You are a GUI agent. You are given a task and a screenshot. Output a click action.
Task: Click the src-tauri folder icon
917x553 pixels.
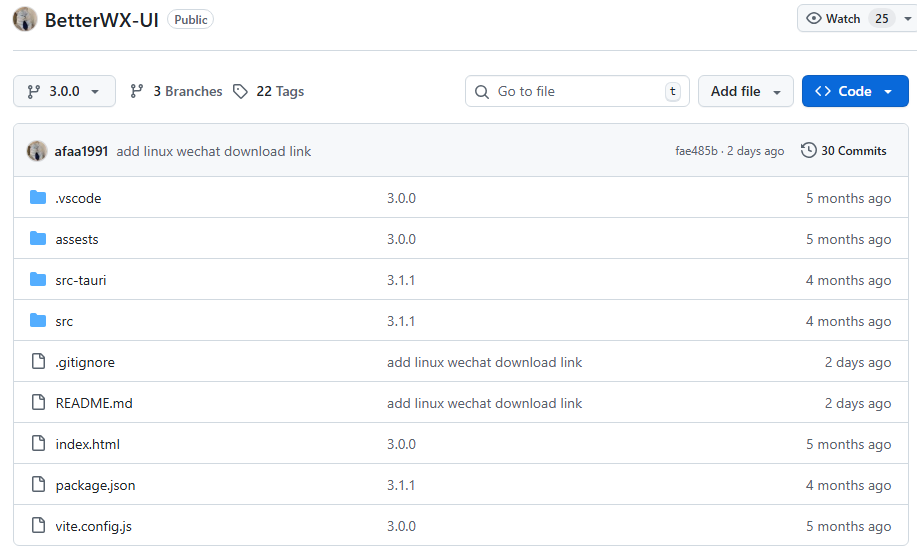[38, 280]
